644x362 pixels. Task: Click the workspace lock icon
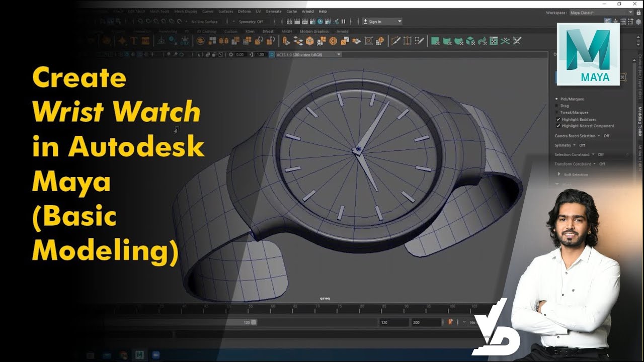(x=638, y=12)
